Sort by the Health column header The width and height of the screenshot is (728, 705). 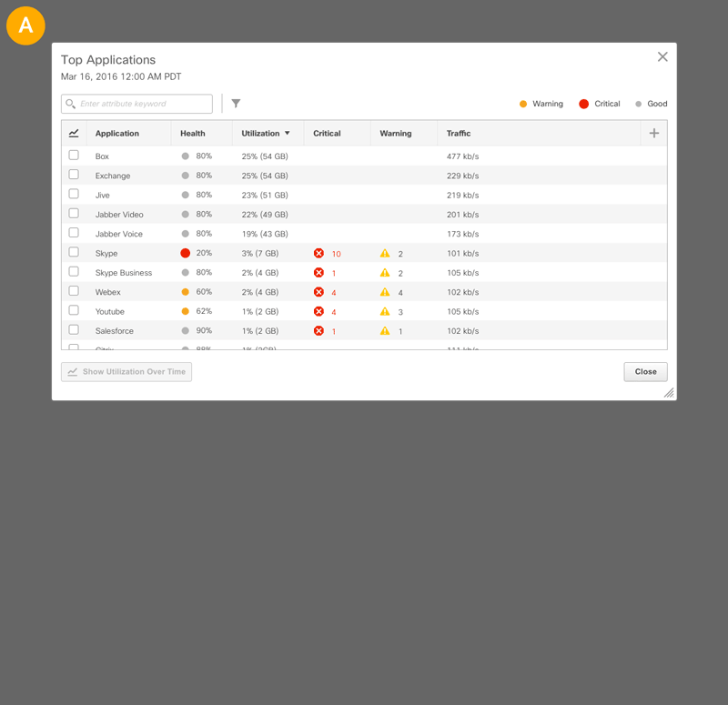[x=193, y=133]
